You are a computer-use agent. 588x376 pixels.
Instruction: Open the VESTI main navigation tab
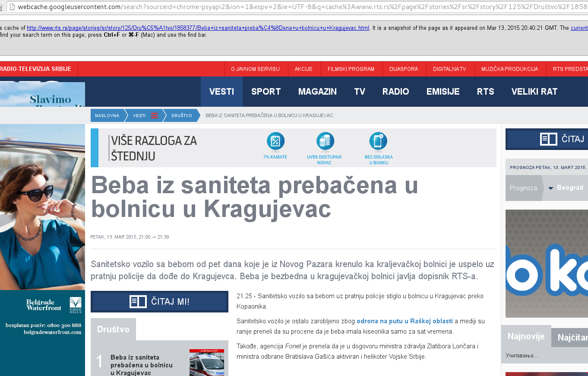(x=221, y=92)
